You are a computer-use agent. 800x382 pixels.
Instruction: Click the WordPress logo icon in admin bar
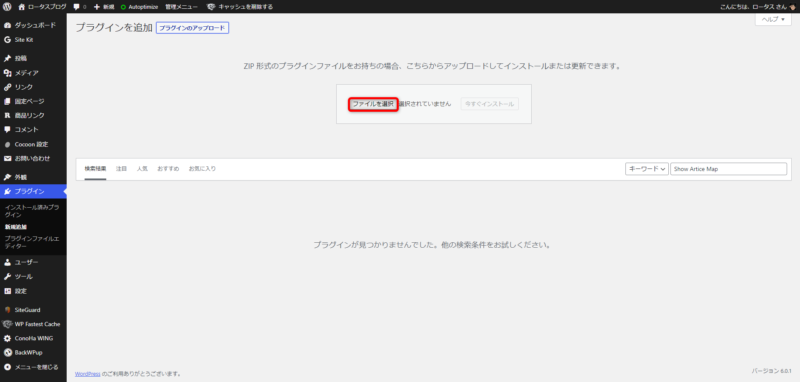click(7, 7)
